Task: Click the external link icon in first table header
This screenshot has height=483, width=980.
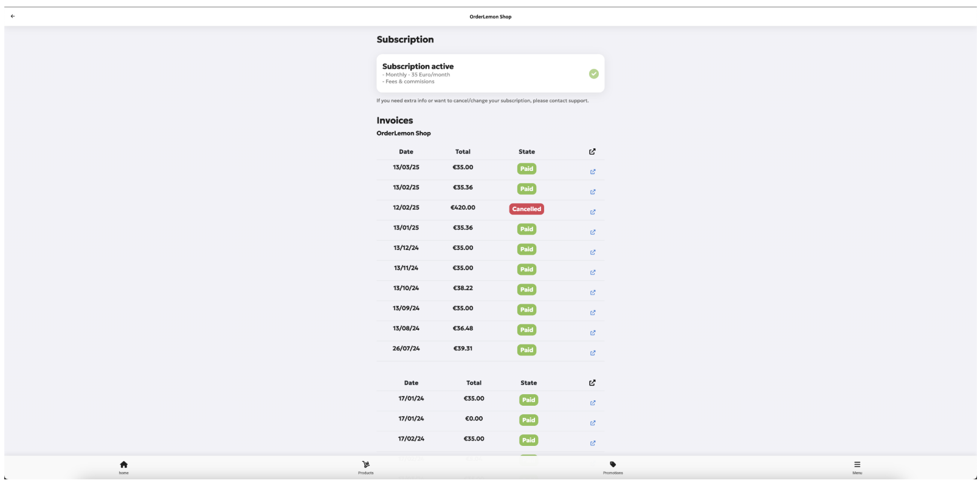Action: (x=592, y=151)
